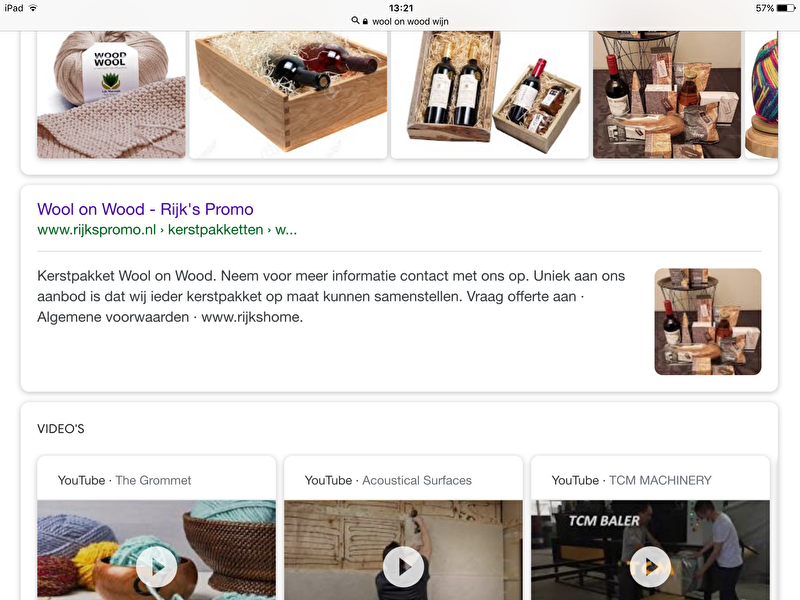This screenshot has width=800, height=600.
Task: Open the Wood Wool yarn image
Action: (111, 94)
